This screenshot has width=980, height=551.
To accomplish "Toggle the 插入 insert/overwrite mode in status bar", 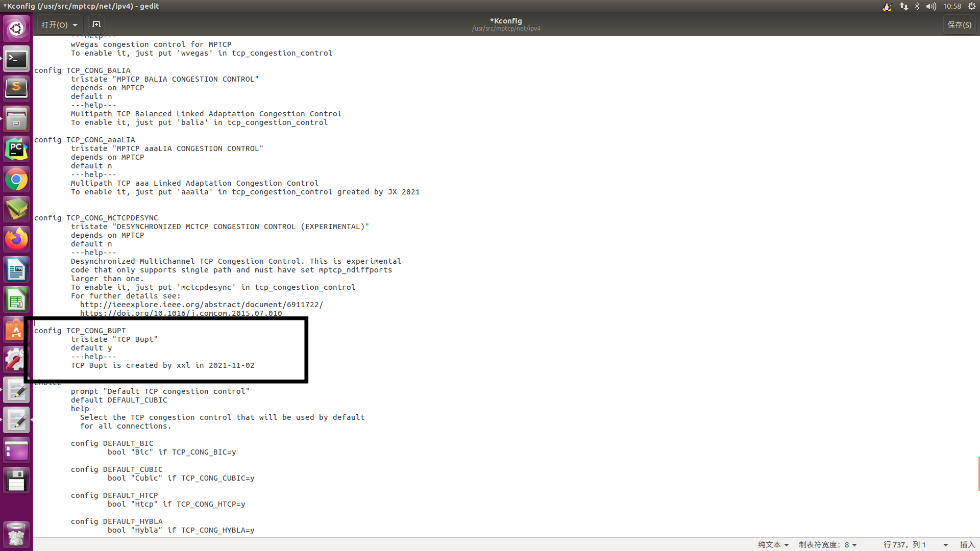I will tap(969, 544).
